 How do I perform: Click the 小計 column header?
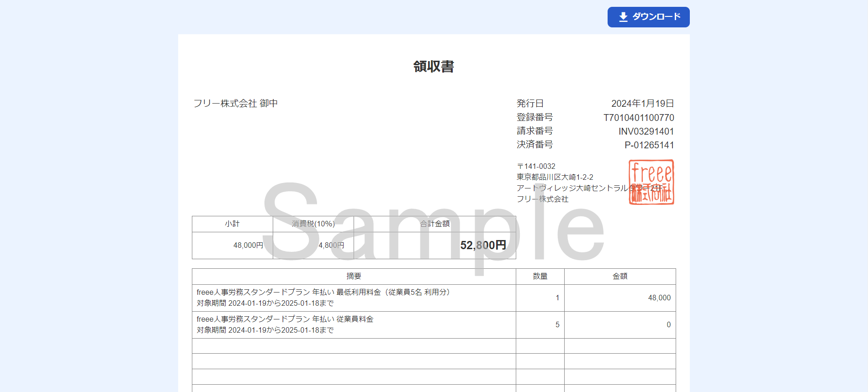point(232,224)
